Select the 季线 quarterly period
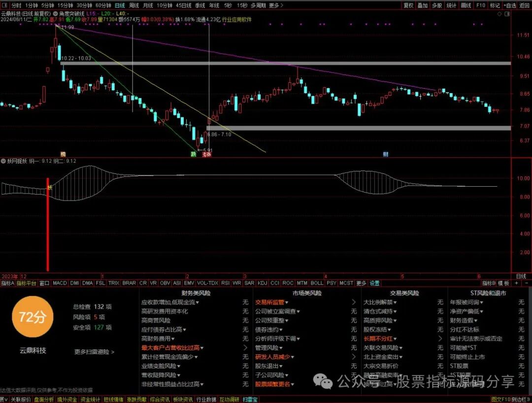The image size is (532, 403). coord(200,5)
